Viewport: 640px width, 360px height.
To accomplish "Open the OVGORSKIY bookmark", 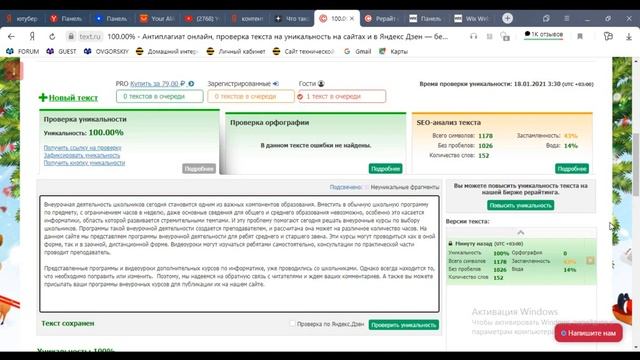I will point(106,51).
